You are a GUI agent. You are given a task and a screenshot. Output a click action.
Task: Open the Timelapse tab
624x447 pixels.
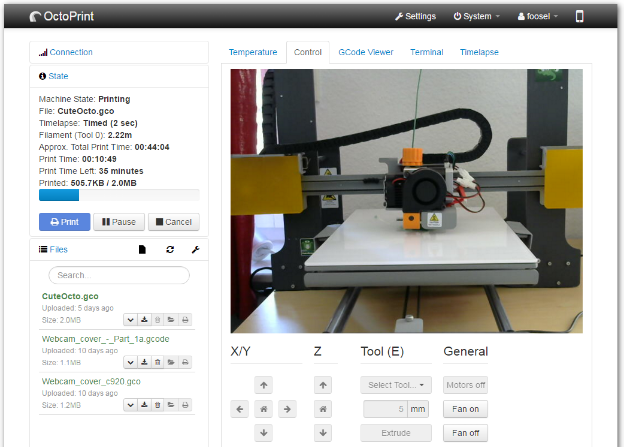(x=479, y=52)
